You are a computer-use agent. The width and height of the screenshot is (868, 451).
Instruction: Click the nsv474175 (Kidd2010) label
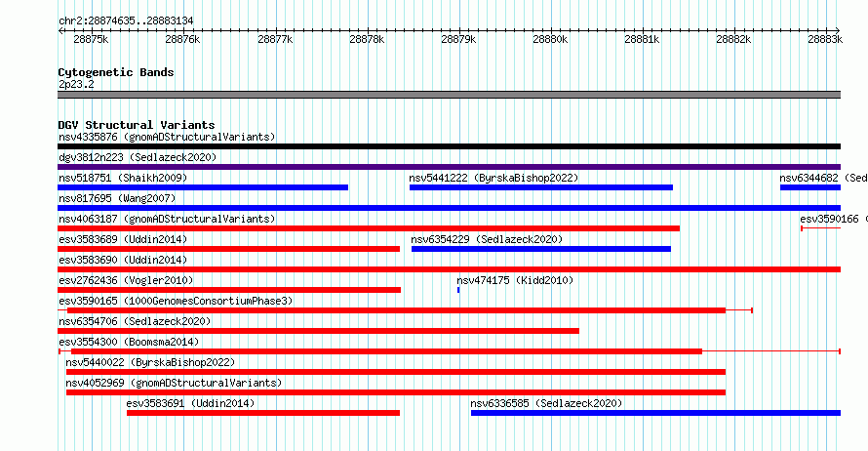[x=515, y=280]
